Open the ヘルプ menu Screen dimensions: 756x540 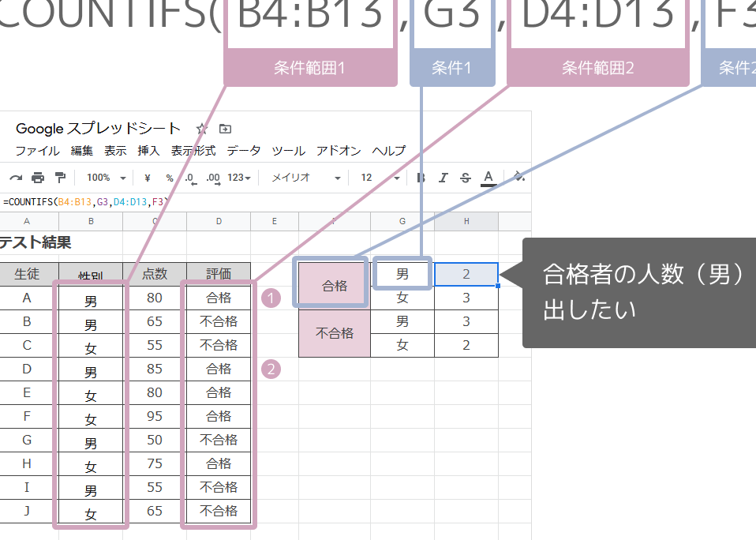pyautogui.click(x=388, y=151)
